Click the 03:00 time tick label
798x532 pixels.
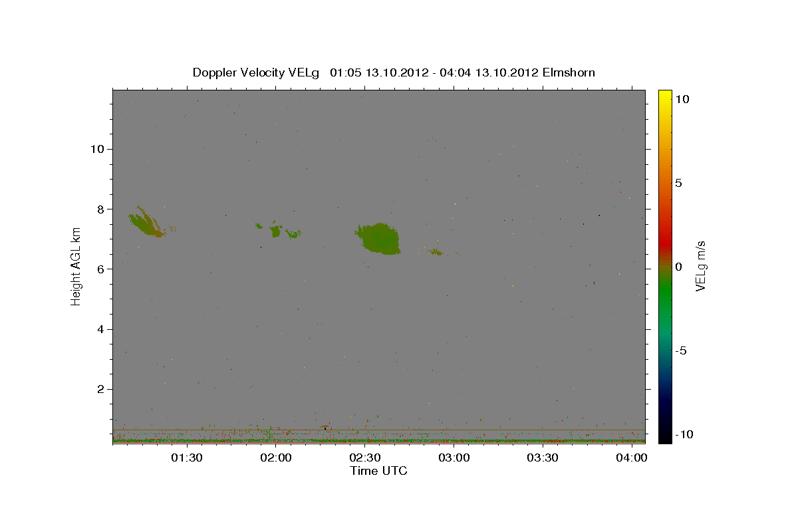coord(454,458)
